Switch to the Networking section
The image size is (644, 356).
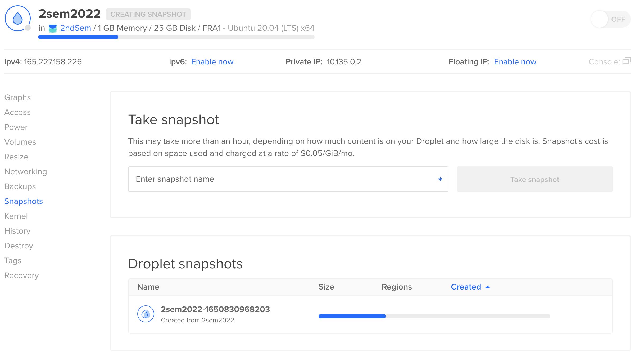click(x=25, y=171)
